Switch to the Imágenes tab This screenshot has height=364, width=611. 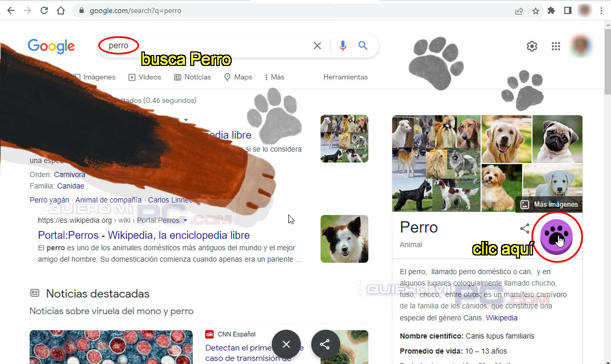click(x=95, y=77)
